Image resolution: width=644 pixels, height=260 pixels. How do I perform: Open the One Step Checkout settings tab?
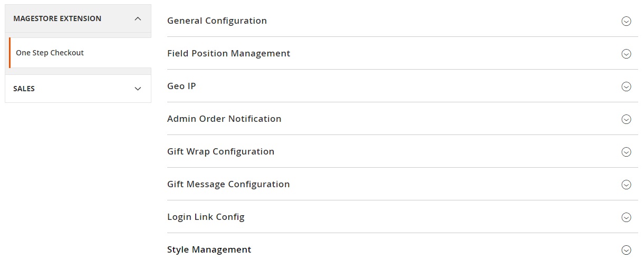(x=50, y=53)
